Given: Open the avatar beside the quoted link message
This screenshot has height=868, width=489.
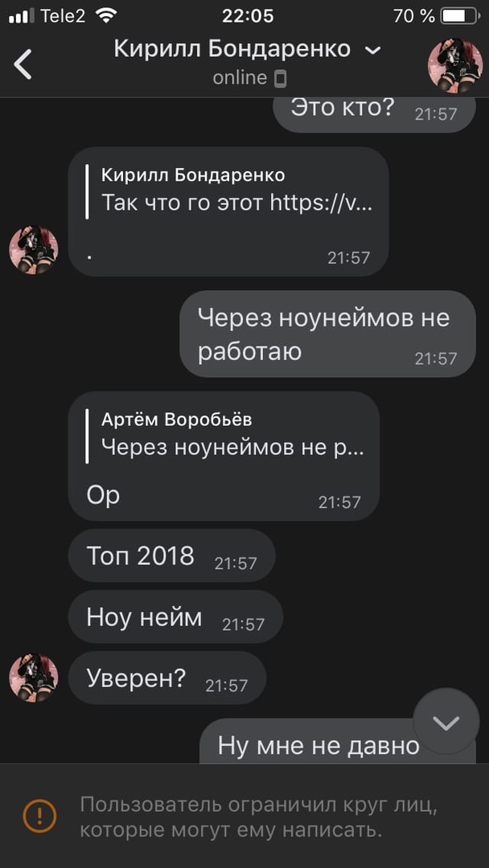Looking at the screenshot, I should click(34, 250).
